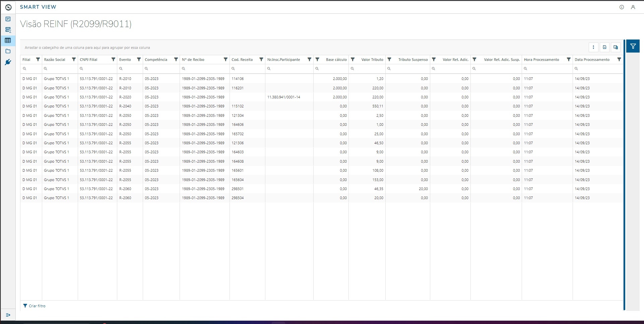Expand the sidebar with bottom arrow icon
The width and height of the screenshot is (644, 324).
[8, 315]
